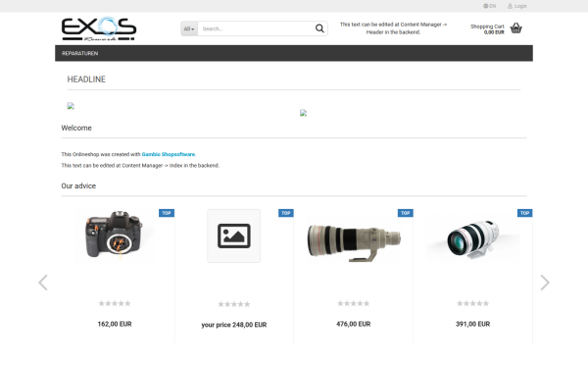The width and height of the screenshot is (588, 368).
Task: Click the HEADLINE heading
Action: (x=86, y=79)
